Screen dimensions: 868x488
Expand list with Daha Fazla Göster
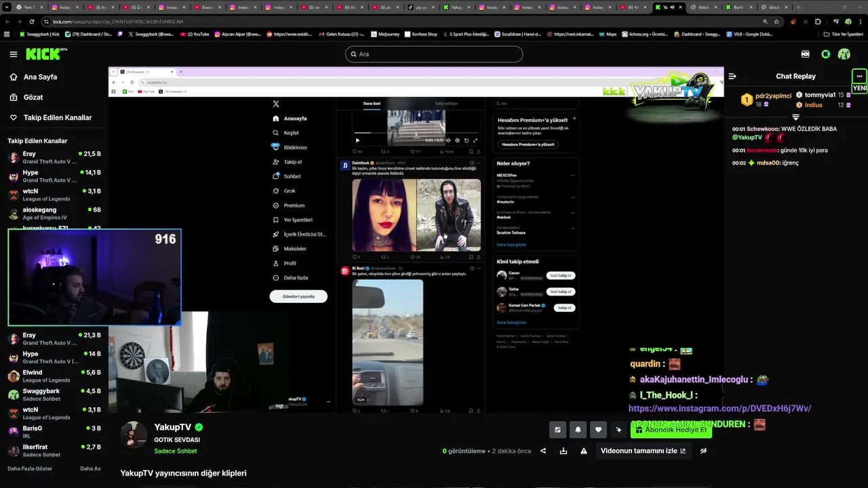click(30, 468)
